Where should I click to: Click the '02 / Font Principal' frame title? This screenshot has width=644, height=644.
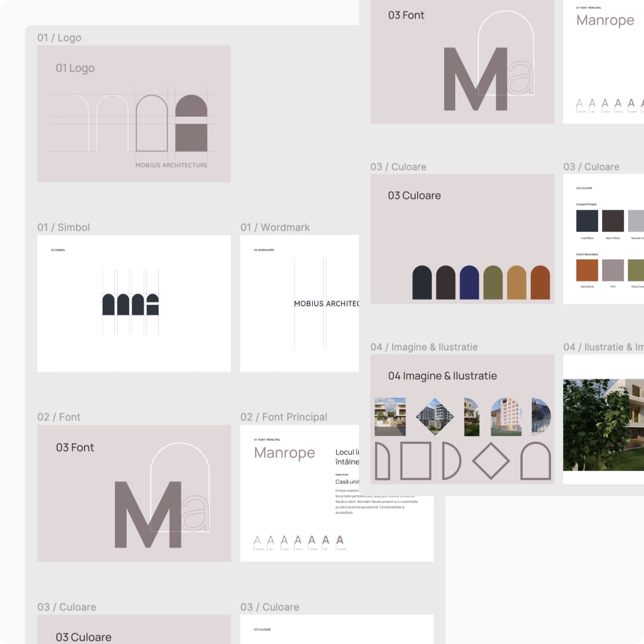[284, 417]
